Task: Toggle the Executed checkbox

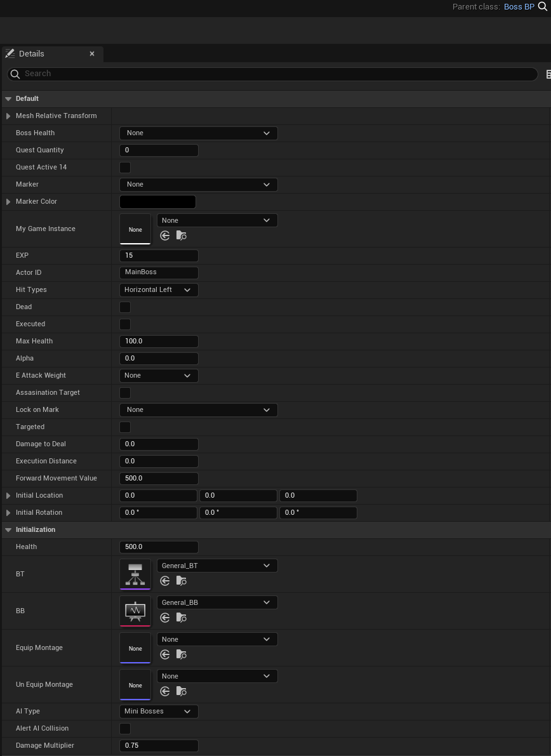Action: point(125,324)
